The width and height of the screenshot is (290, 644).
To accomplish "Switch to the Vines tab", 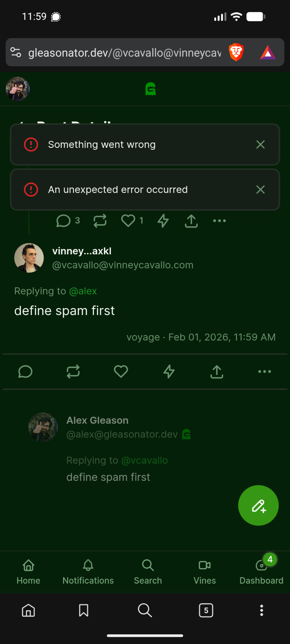I will point(205,572).
